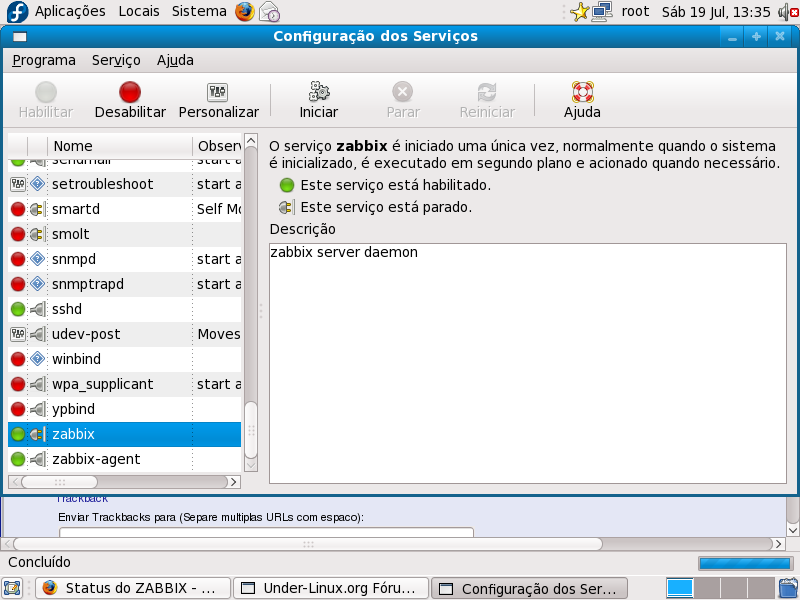
Task: Click the service list scroll down arrow
Action: tap(251, 465)
